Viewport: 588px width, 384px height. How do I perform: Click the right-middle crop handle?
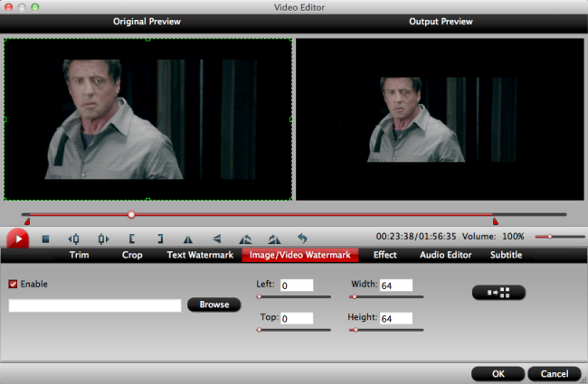click(291, 119)
